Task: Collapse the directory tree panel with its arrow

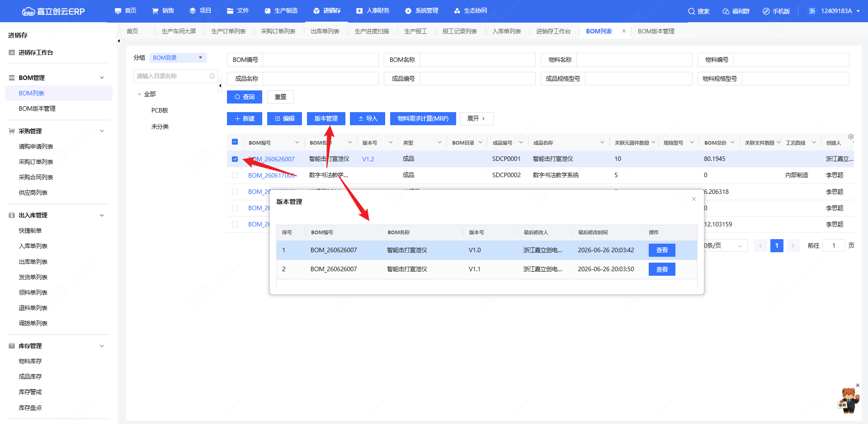Action: [220, 85]
